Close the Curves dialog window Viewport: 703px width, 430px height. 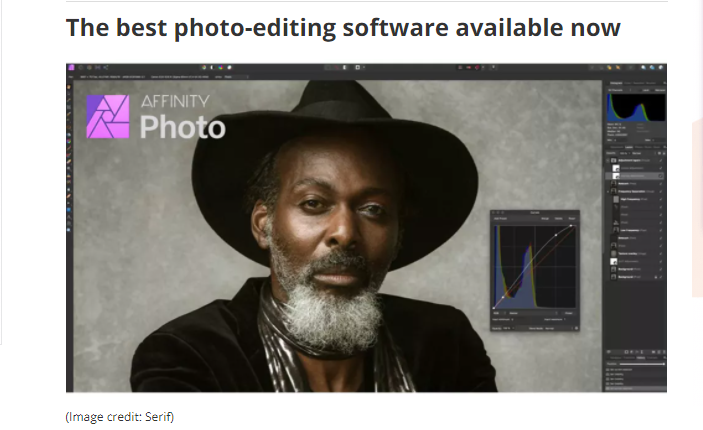[x=494, y=212]
